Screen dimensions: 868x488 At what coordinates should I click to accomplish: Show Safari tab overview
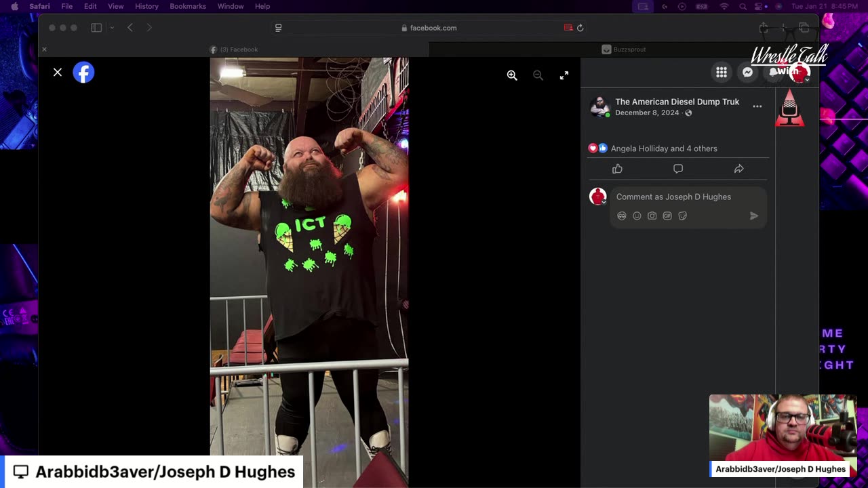point(804,28)
